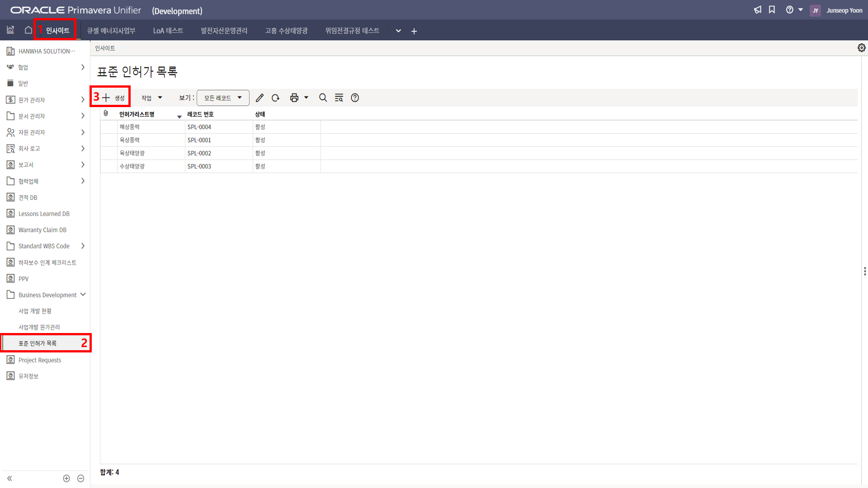Click the announcements megaphone icon
This screenshot has height=488, width=868.
[x=758, y=10]
